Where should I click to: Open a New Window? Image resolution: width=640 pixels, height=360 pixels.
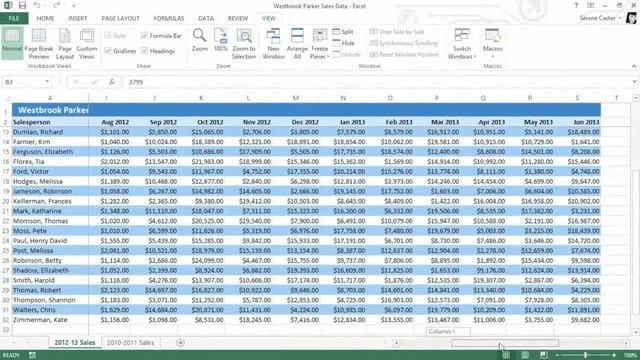coord(273,43)
